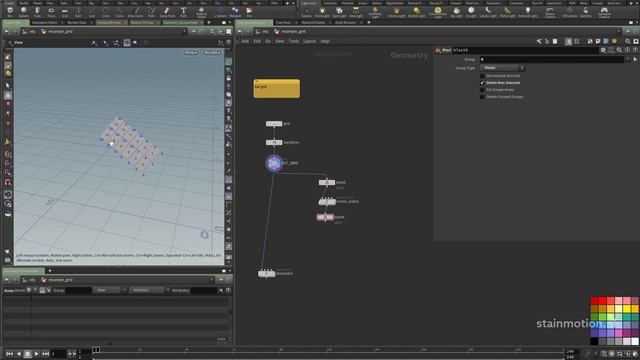Viewport: 640px width, 360px height.
Task: Click the group selection arrow button
Action: [635, 59]
